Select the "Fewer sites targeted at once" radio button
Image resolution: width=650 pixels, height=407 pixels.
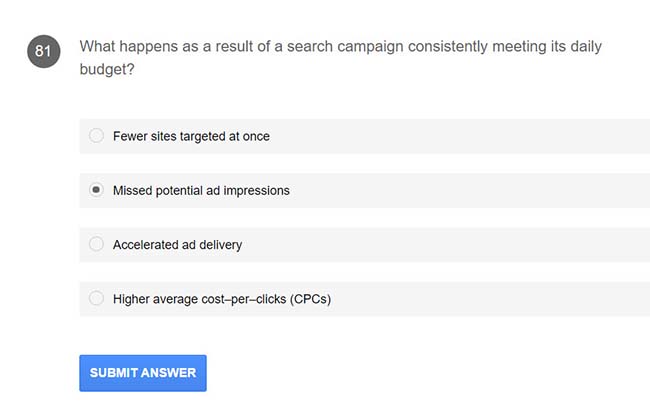[x=96, y=136]
